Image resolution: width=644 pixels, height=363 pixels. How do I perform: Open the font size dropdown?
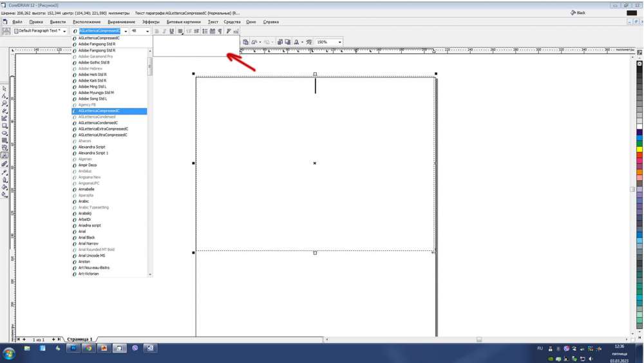(147, 31)
